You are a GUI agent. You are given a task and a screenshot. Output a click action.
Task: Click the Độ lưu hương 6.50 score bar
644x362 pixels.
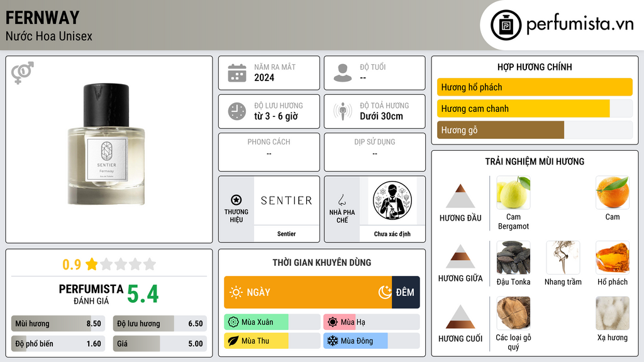[x=160, y=324]
